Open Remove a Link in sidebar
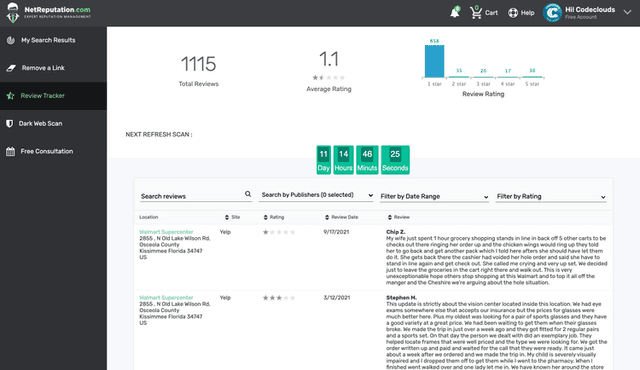The height and width of the screenshot is (370, 640). pos(53,68)
